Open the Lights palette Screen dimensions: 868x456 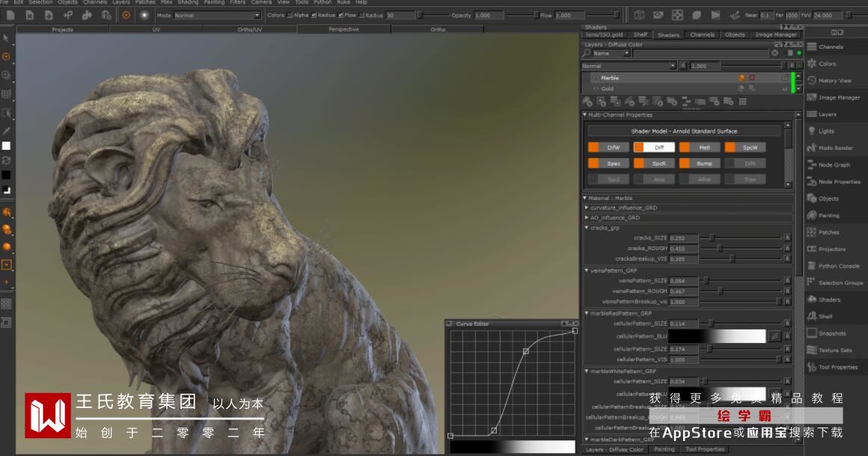click(x=825, y=131)
